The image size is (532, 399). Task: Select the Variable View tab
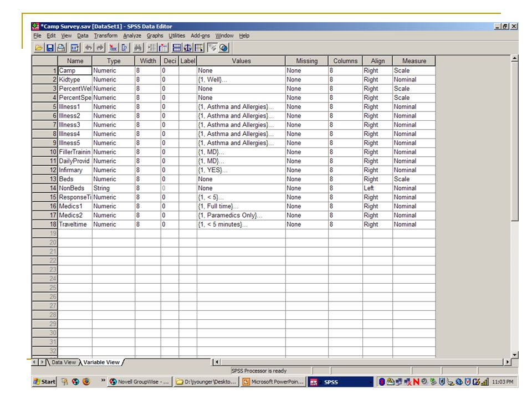tap(101, 362)
